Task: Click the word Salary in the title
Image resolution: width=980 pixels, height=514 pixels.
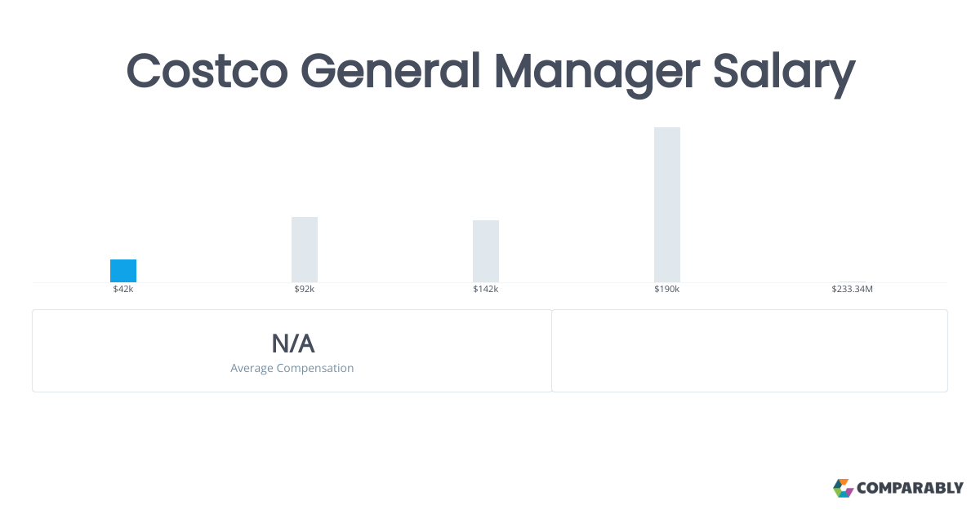Action: pyautogui.click(x=784, y=71)
